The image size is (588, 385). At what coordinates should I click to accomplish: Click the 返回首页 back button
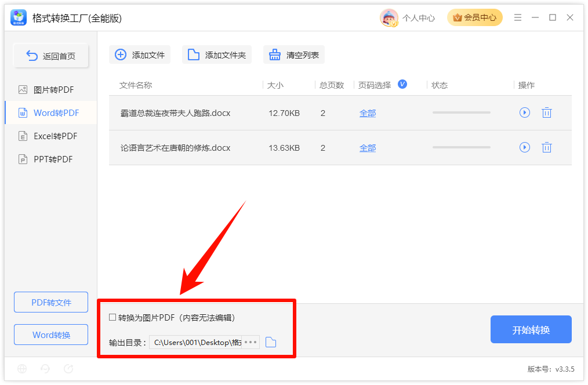[x=51, y=56]
